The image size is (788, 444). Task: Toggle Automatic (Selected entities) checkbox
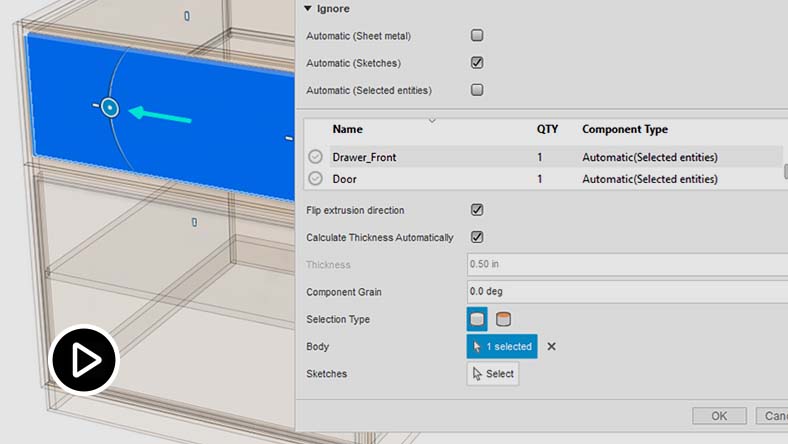click(477, 90)
